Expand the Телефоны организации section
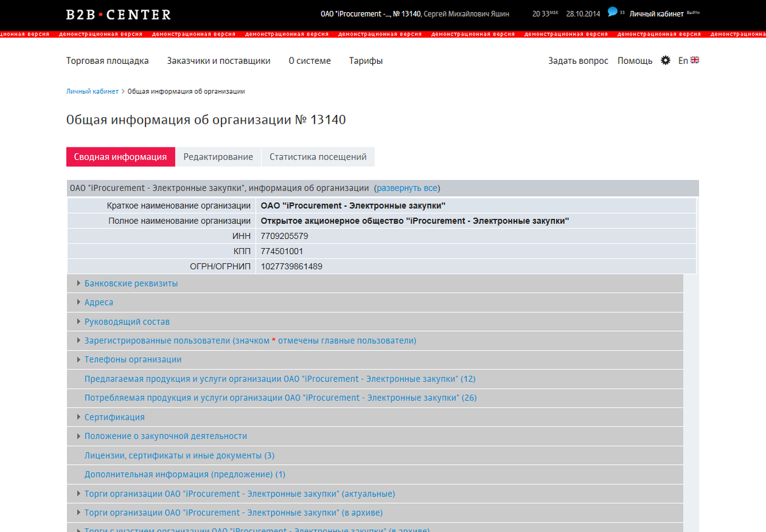 (x=133, y=360)
